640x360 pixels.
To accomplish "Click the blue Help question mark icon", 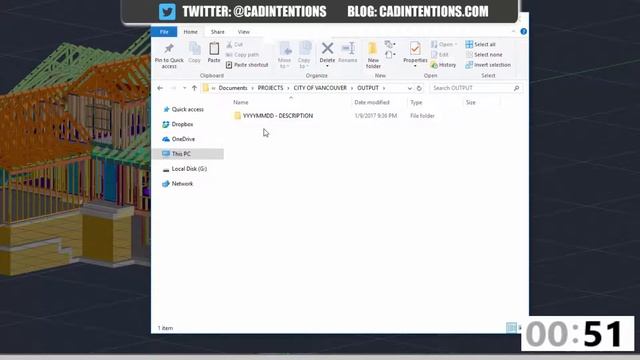I will 524,31.
